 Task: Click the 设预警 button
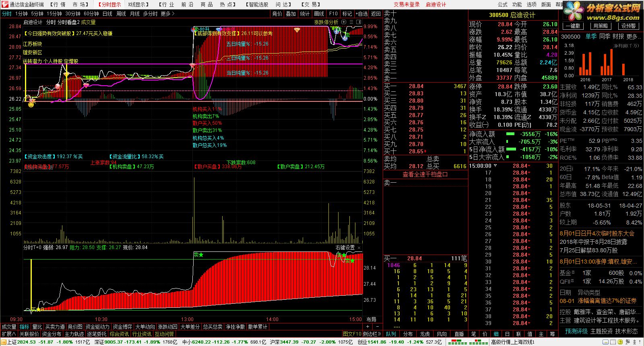(628, 26)
